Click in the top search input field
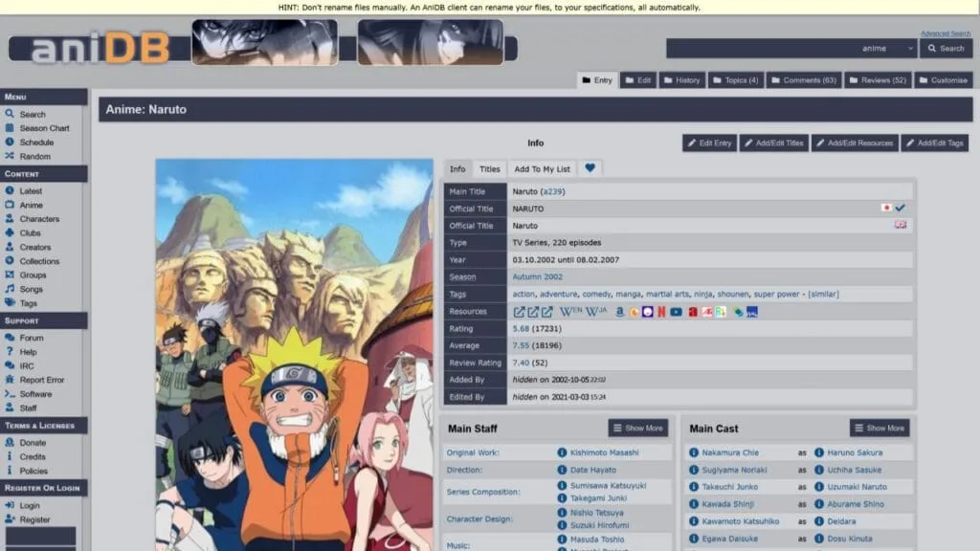This screenshot has width=980, height=551. coord(761,48)
